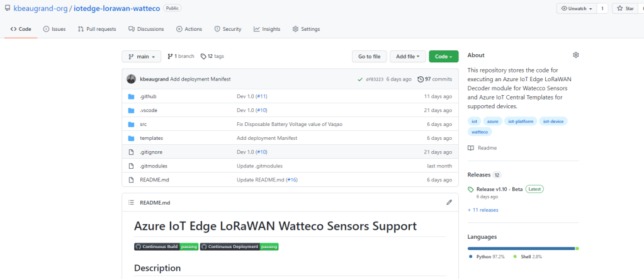Viewport: 644px width, 279px height.
Task: Click the Continuous Build passing badge
Action: pos(166,247)
